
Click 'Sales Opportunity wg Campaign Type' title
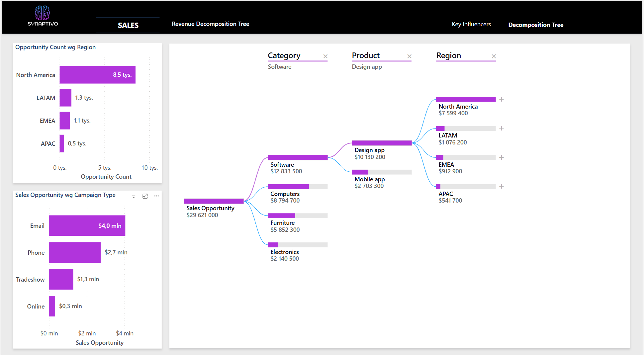coord(65,195)
